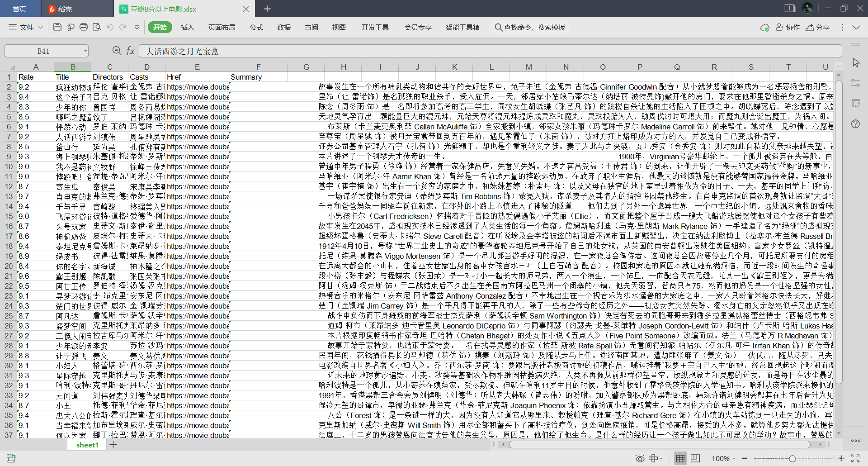Click the third icon in the right sidebar
Viewport: 868px width, 466px height.
pos(855,103)
